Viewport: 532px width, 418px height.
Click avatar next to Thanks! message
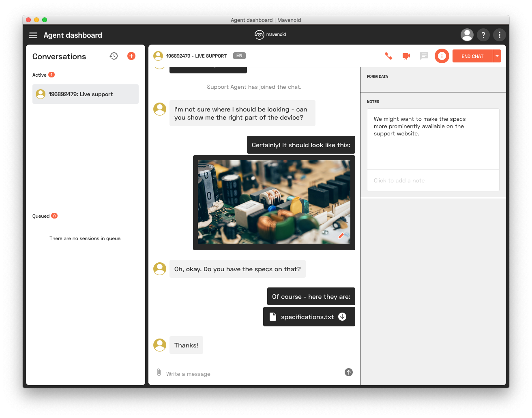[x=160, y=345]
